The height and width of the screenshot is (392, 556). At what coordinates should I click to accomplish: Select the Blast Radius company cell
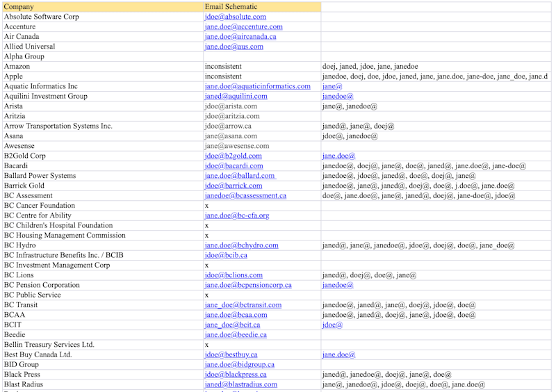[x=103, y=384]
